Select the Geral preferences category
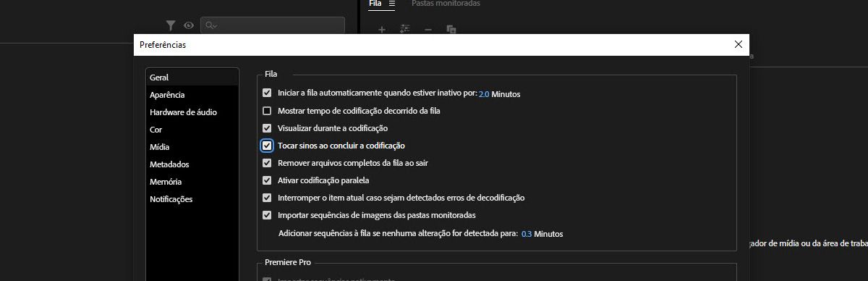This screenshot has height=281, width=868. [192, 77]
